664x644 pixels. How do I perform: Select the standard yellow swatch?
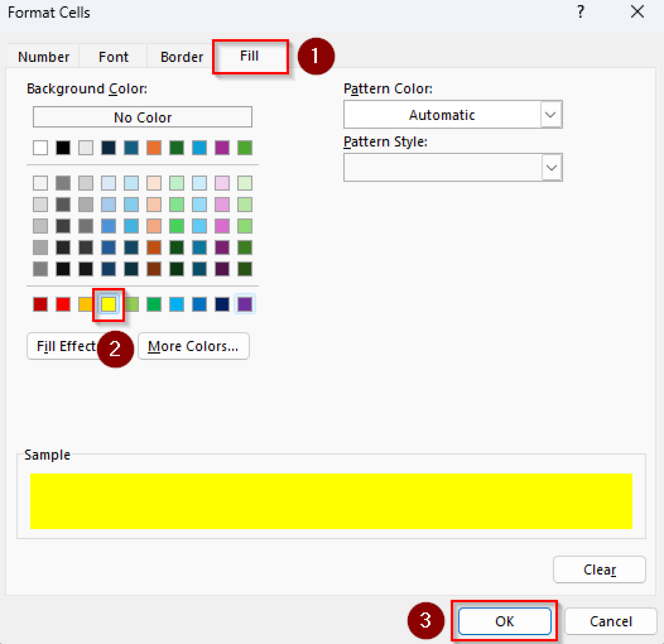coord(108,304)
